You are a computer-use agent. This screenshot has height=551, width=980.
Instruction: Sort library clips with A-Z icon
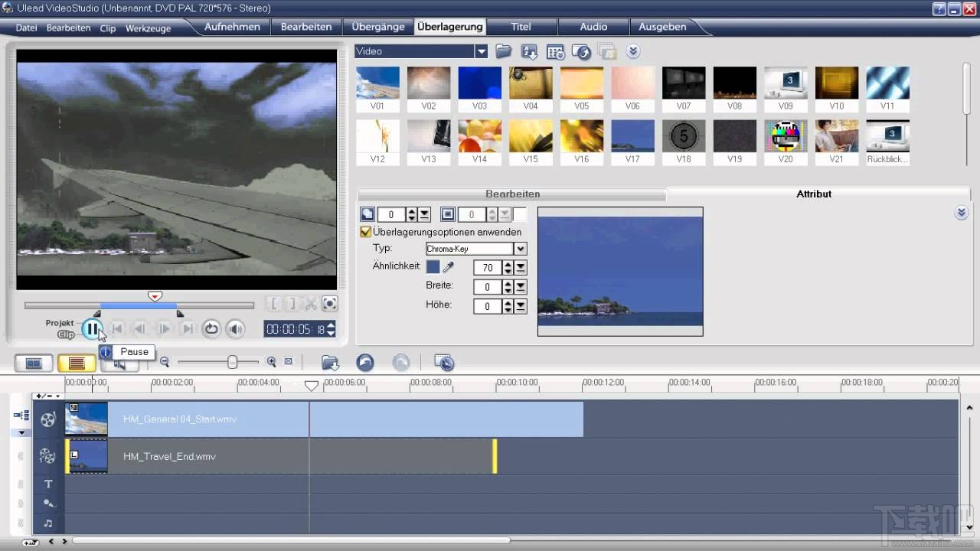[530, 51]
